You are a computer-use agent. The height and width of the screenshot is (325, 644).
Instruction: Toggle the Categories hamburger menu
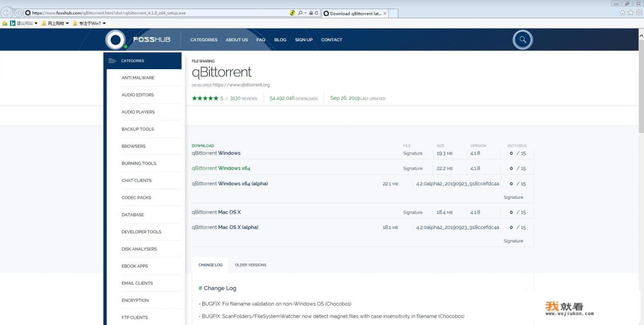(x=112, y=60)
